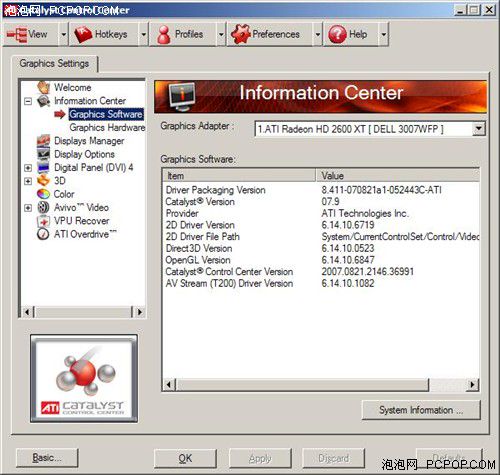Select the Hotkeys keyboard icon
Screen dimensions: 500x475
(x=83, y=34)
